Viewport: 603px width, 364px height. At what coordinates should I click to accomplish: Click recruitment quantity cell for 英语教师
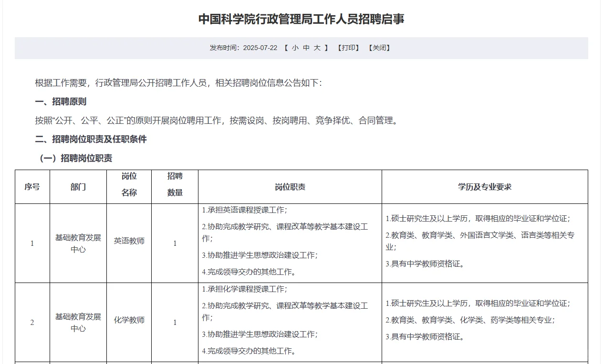(x=175, y=243)
